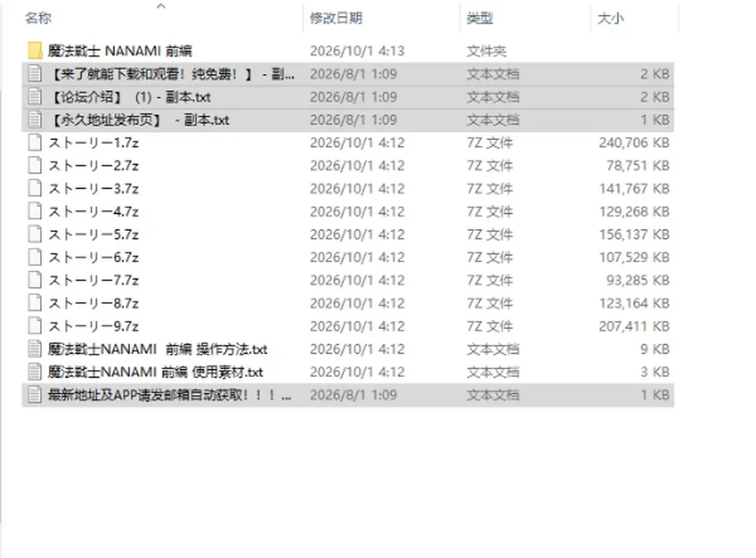This screenshot has width=756, height=558.
Task: Select the ストーリー9.7z archive icon
Action: pos(35,327)
